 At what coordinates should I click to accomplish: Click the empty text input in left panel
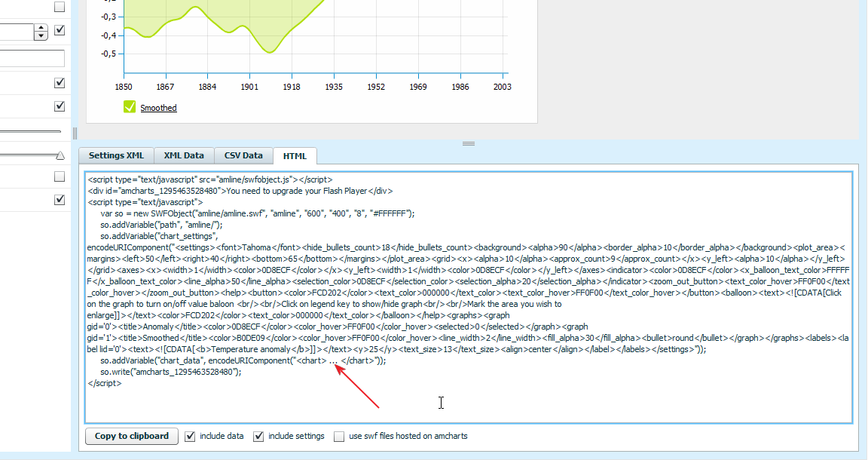pyautogui.click(x=32, y=58)
